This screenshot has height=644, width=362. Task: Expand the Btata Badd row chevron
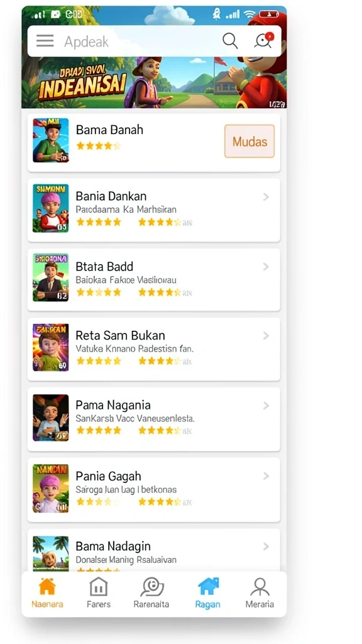click(x=266, y=267)
